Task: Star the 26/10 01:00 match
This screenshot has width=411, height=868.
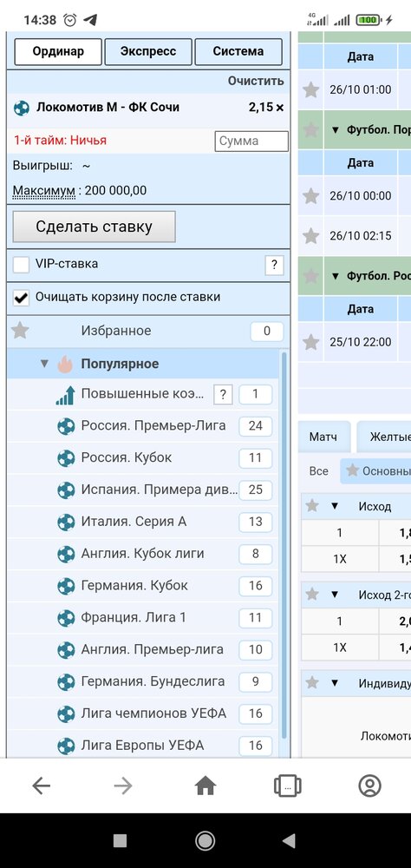Action: click(311, 89)
